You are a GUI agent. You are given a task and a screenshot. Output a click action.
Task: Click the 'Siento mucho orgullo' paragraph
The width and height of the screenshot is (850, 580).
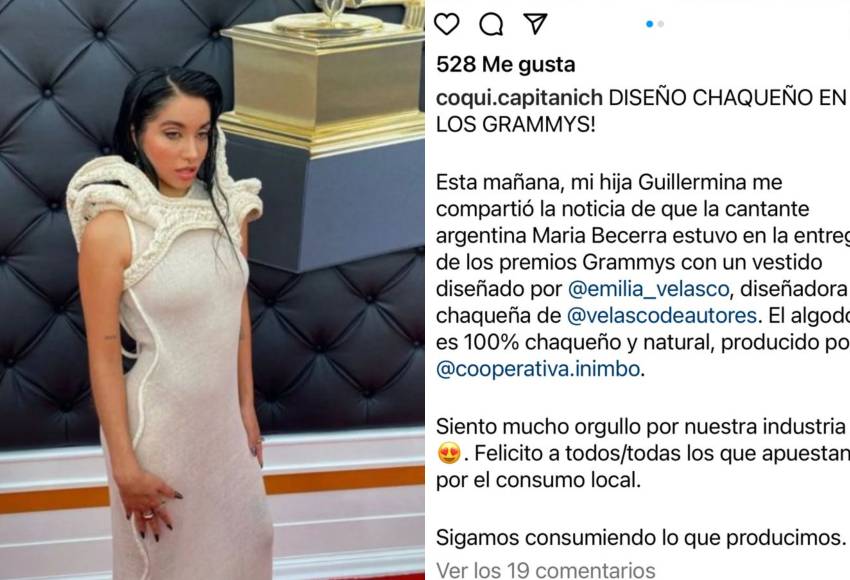point(643,453)
